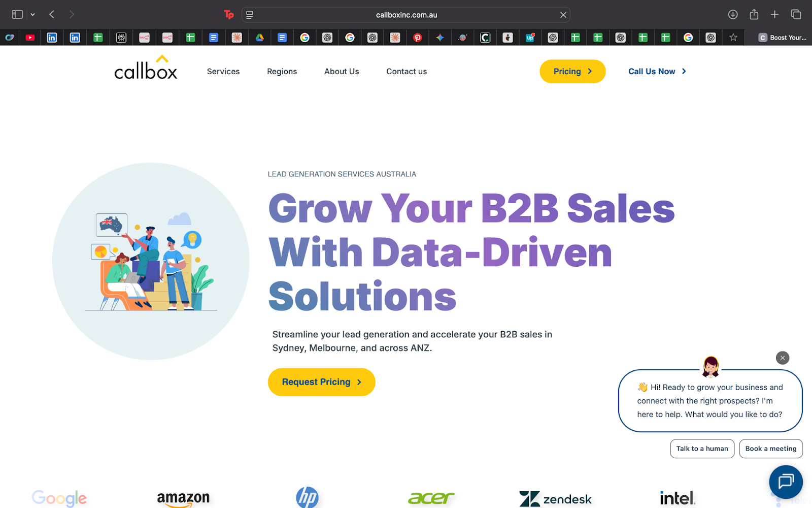Open a new tab with plus icon

774,15
